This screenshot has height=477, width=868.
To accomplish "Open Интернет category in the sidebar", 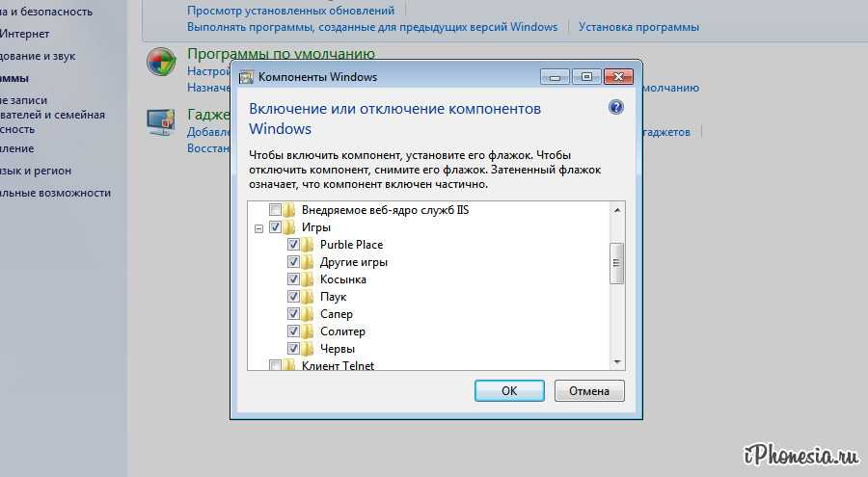I will [x=24, y=34].
